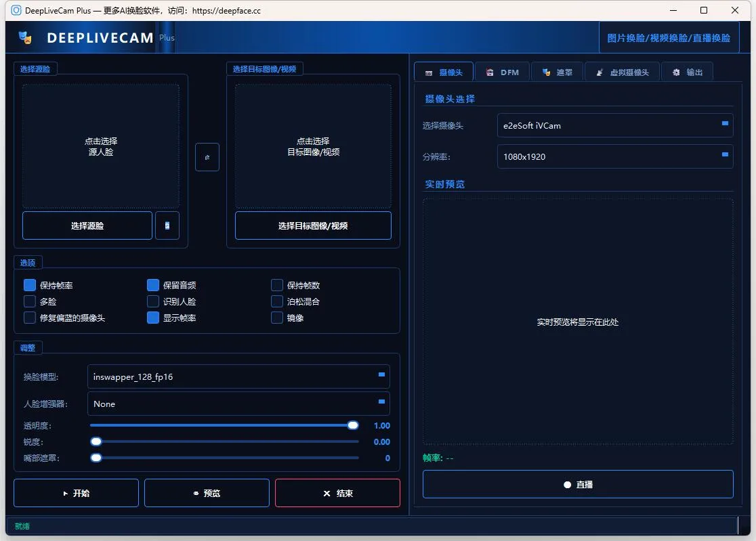Screen dimensions: 756x541
Task: Open the 人脸增强器 None dropdown
Action: tap(238, 404)
